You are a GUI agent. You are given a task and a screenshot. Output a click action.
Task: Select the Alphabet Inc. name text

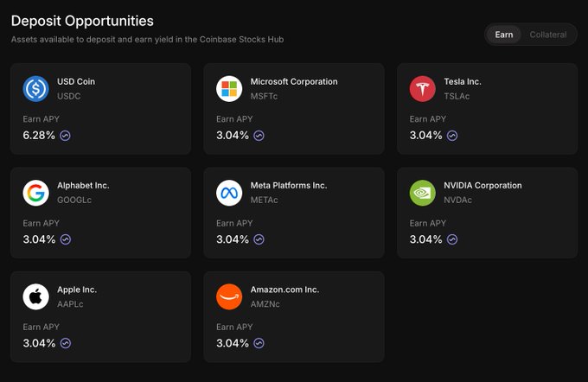coord(83,185)
